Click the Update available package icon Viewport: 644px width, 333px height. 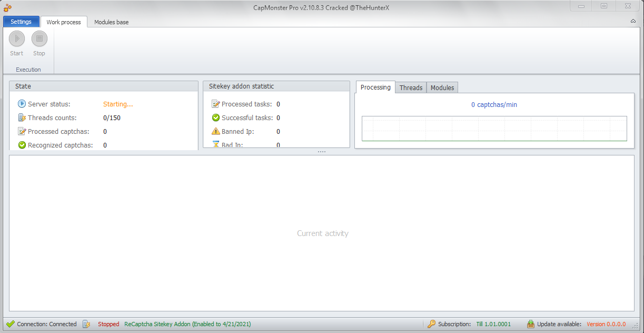[531, 324]
